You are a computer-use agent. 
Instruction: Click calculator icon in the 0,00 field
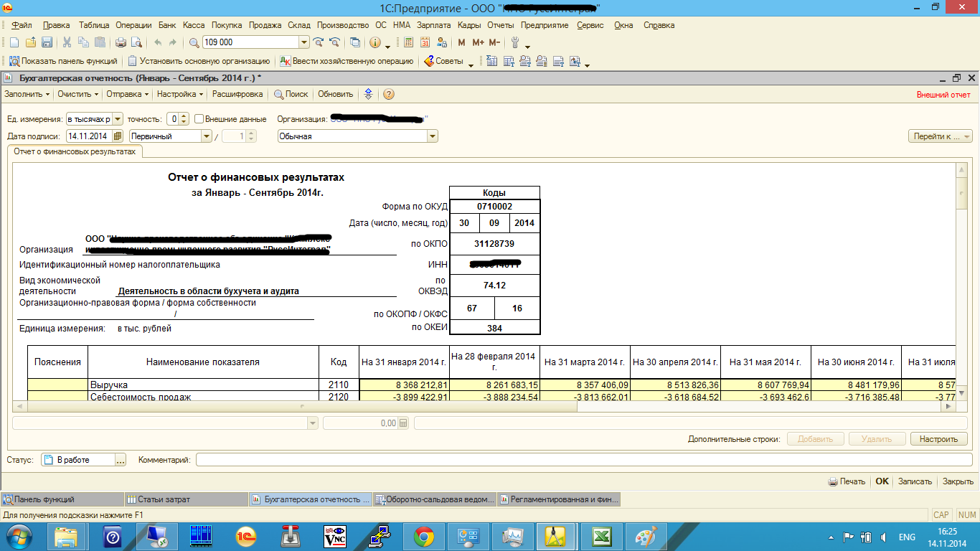(x=403, y=423)
